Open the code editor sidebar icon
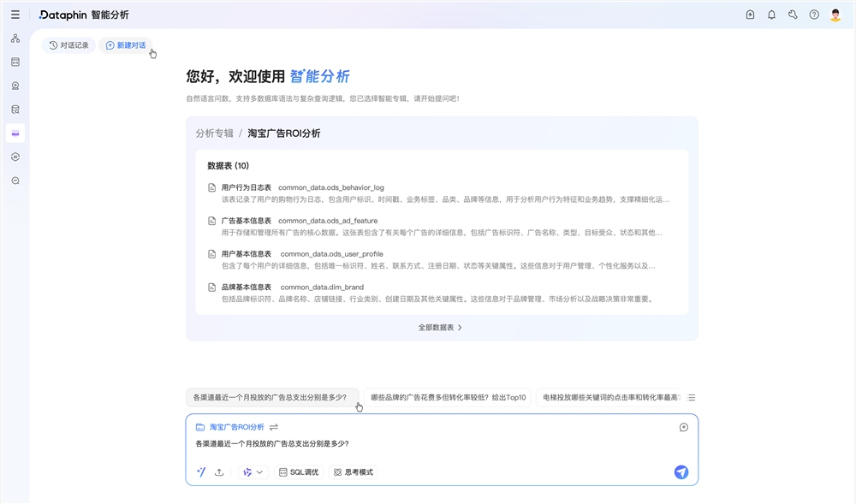The width and height of the screenshot is (856, 504). tap(15, 62)
